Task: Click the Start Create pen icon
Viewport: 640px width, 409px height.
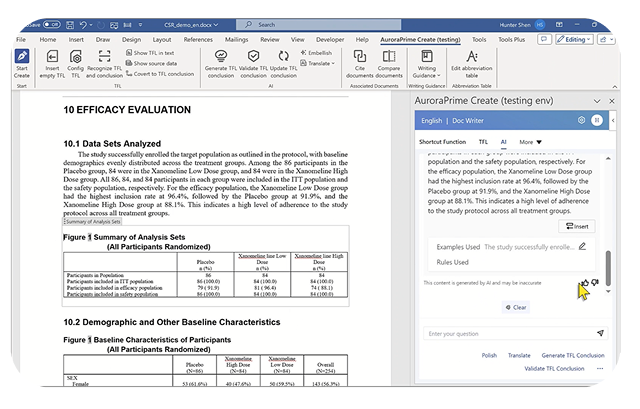Action: click(x=22, y=56)
